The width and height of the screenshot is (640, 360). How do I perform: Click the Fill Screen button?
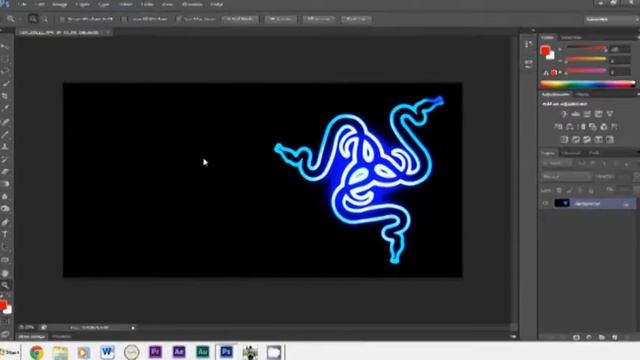click(x=319, y=19)
